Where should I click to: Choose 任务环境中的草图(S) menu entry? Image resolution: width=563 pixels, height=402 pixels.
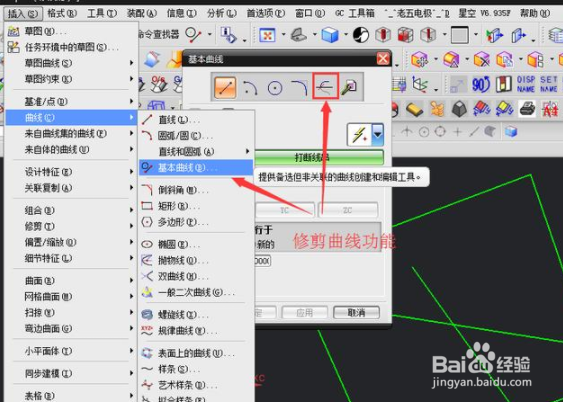71,47
